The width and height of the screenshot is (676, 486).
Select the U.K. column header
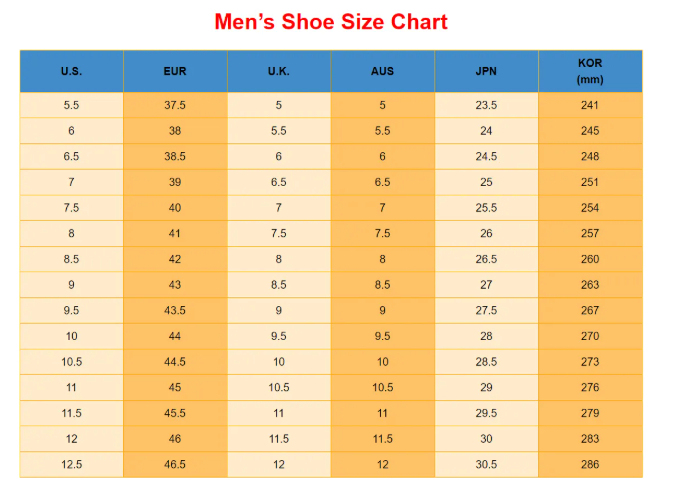[278, 71]
